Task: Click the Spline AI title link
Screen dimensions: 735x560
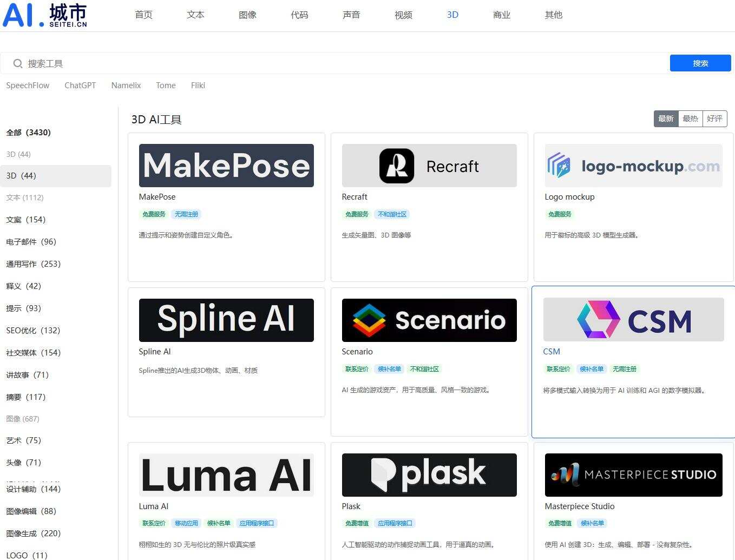Action: pyautogui.click(x=154, y=352)
